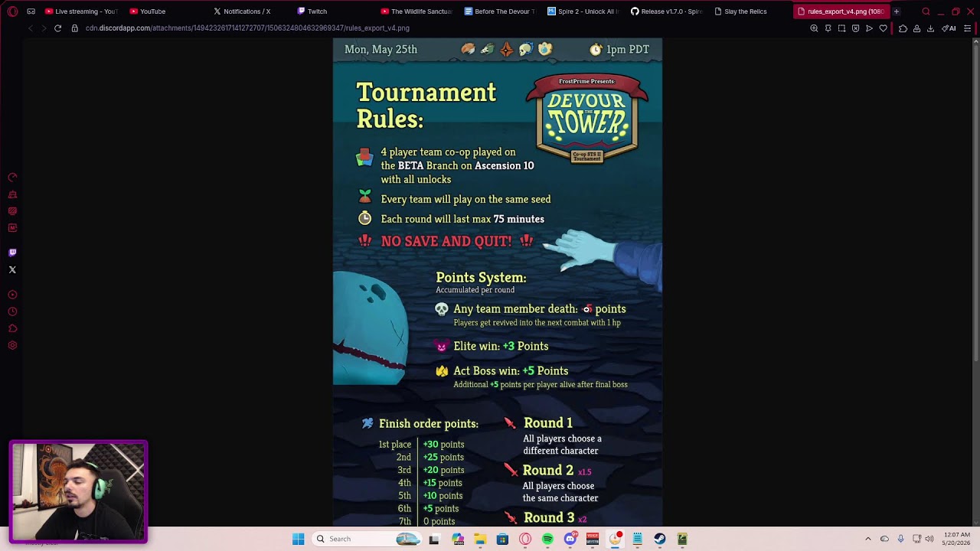This screenshot has width=980, height=551.
Task: Open the Extensions cube sidebar icon
Action: tap(12, 328)
